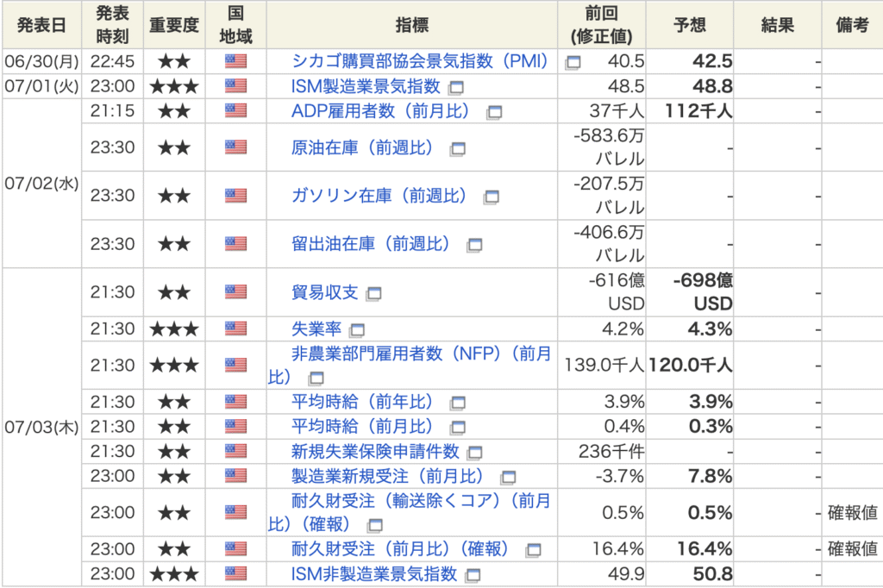Click popup window icon beside 耐久財受注（輸送除くコア）
883x588 pixels.
[375, 526]
